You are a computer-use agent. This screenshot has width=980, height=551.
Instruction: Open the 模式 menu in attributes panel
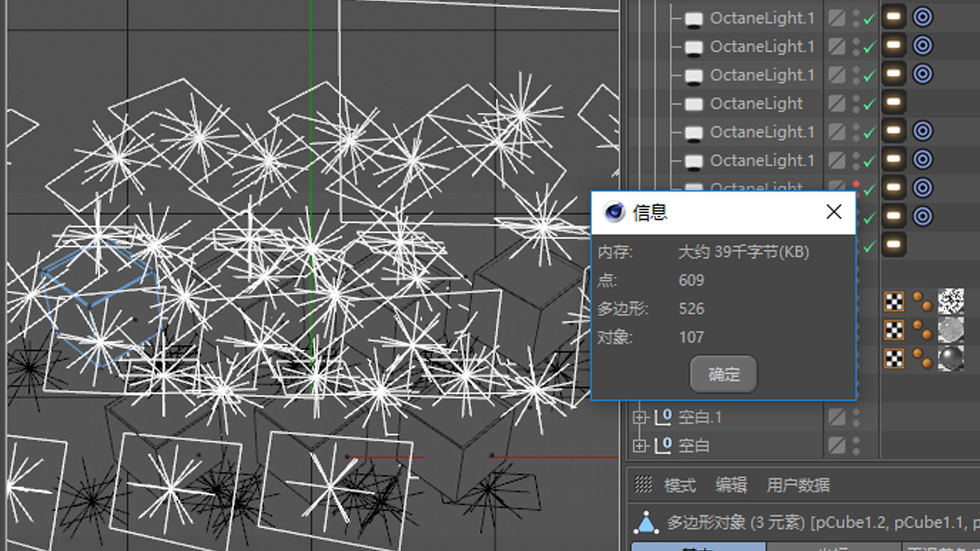click(679, 485)
